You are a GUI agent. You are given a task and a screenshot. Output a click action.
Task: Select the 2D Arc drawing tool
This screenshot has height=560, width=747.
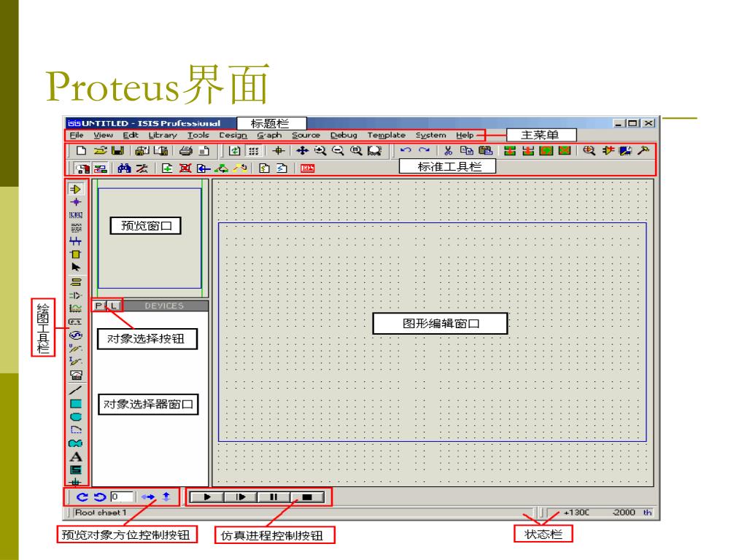(76, 430)
